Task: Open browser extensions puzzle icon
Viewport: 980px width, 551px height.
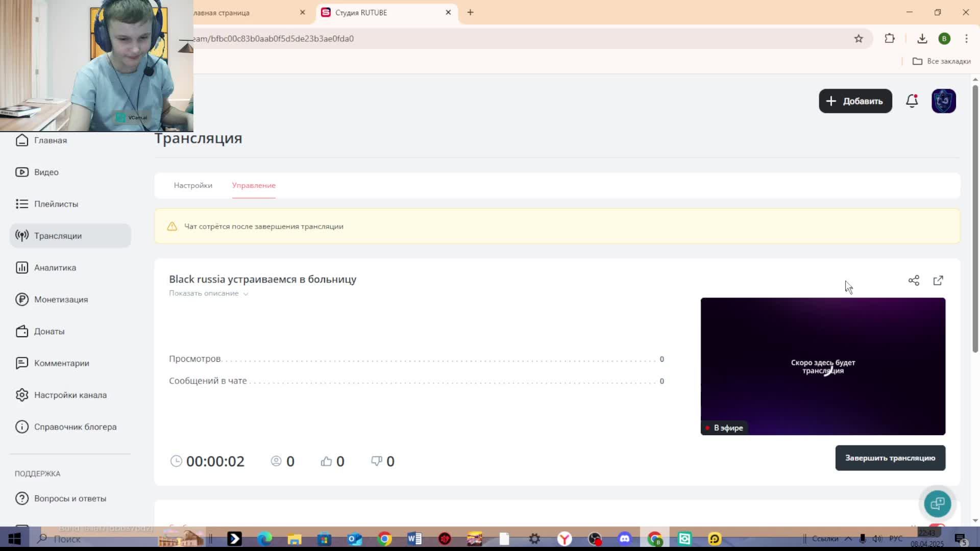Action: pyautogui.click(x=890, y=39)
